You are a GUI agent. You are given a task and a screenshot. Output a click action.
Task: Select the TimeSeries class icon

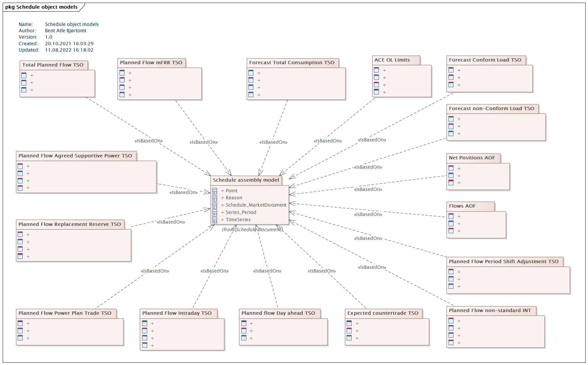215,220
